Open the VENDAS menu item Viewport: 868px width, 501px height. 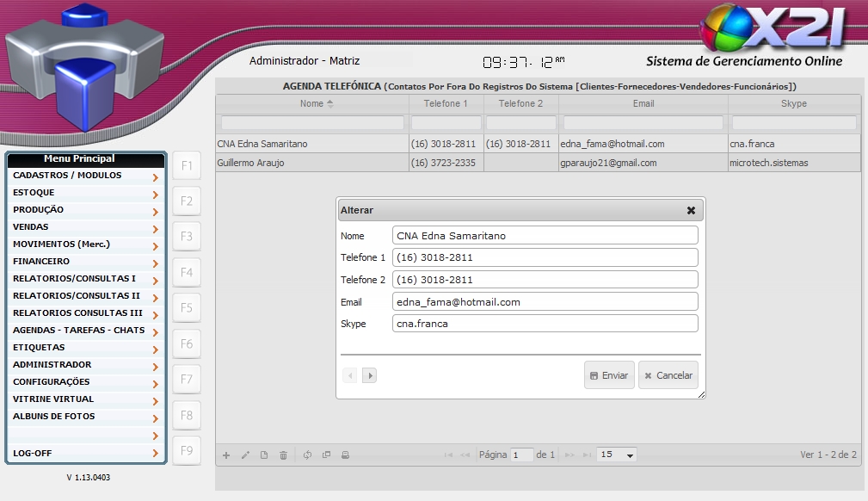pos(85,227)
